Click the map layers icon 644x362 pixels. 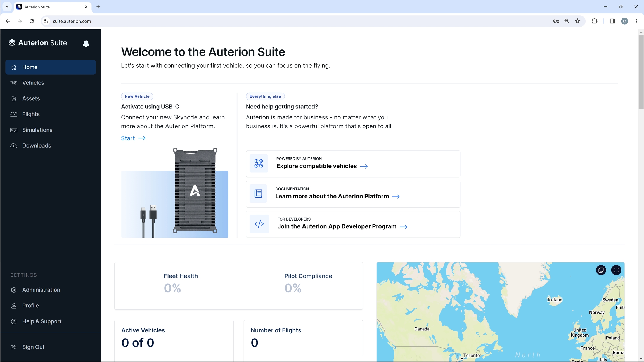(x=601, y=270)
